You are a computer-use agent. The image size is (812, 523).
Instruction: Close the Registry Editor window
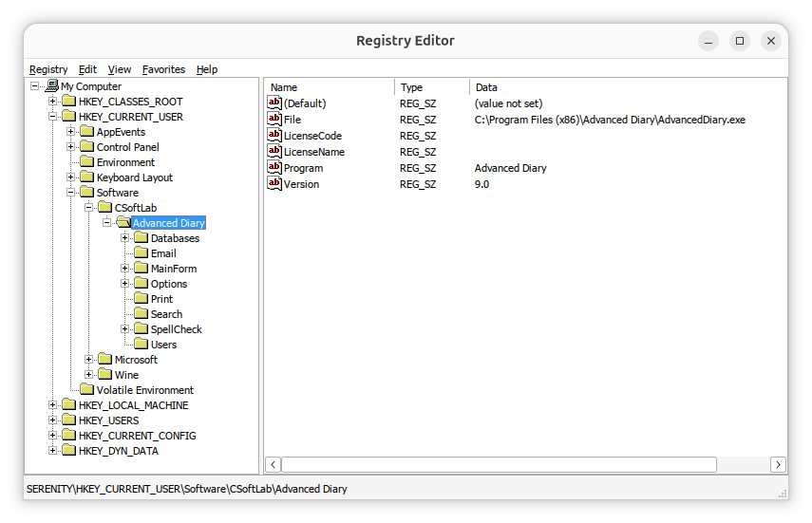coord(770,41)
